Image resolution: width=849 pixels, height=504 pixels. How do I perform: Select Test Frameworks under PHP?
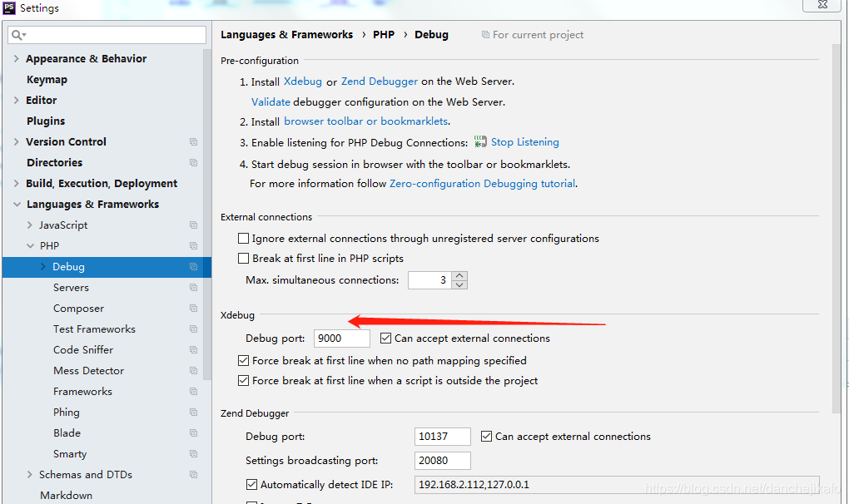[94, 329]
